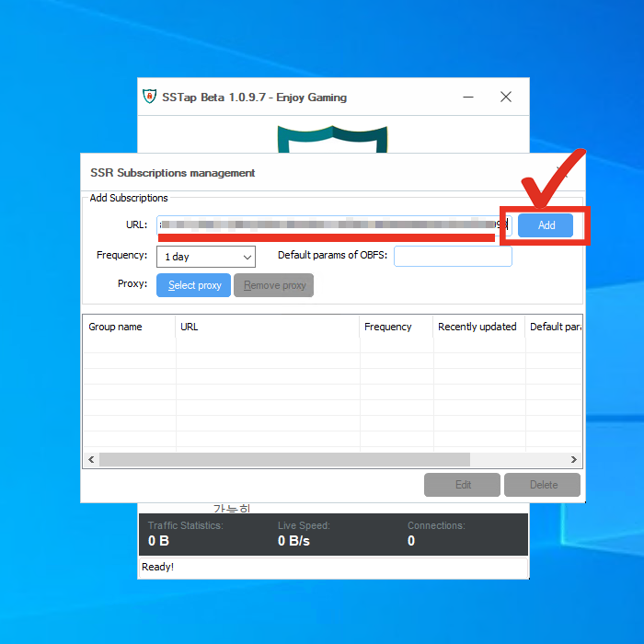Click the Default params column header
The width and height of the screenshot is (644, 644).
tap(554, 327)
